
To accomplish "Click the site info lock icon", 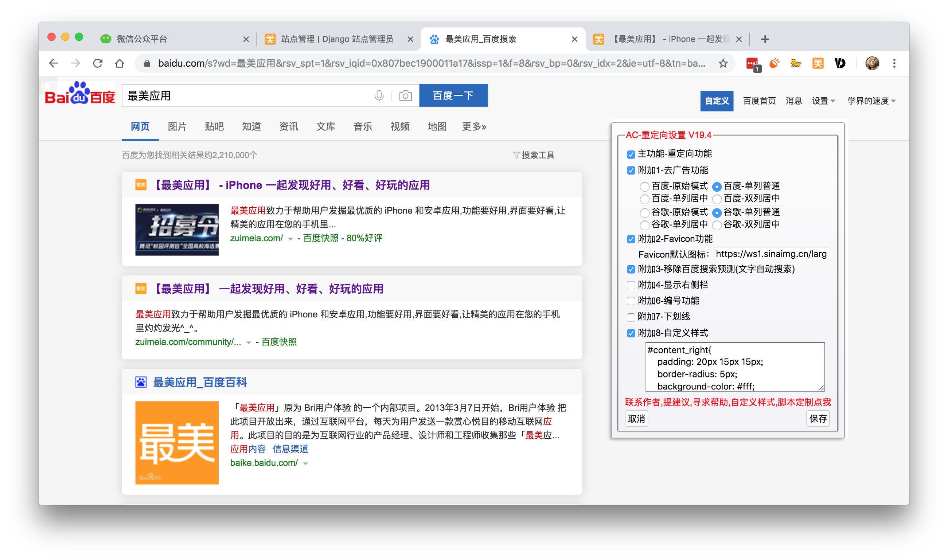I will point(147,63).
